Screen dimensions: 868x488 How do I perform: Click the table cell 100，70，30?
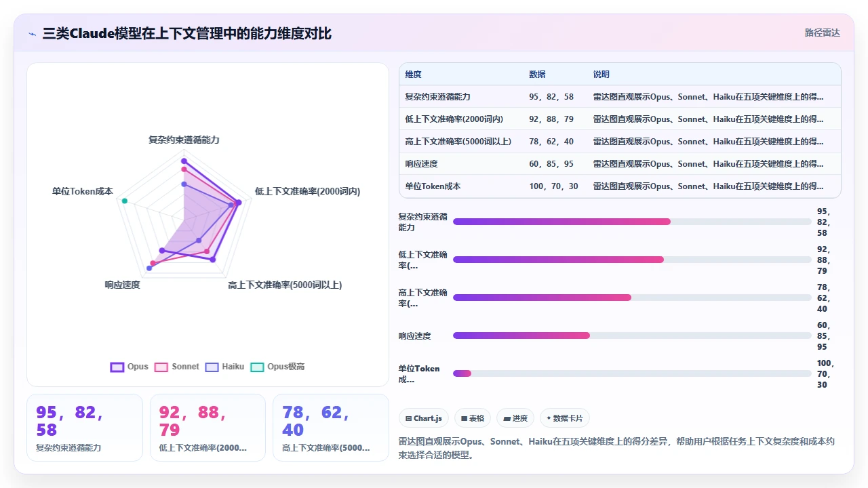coord(553,186)
